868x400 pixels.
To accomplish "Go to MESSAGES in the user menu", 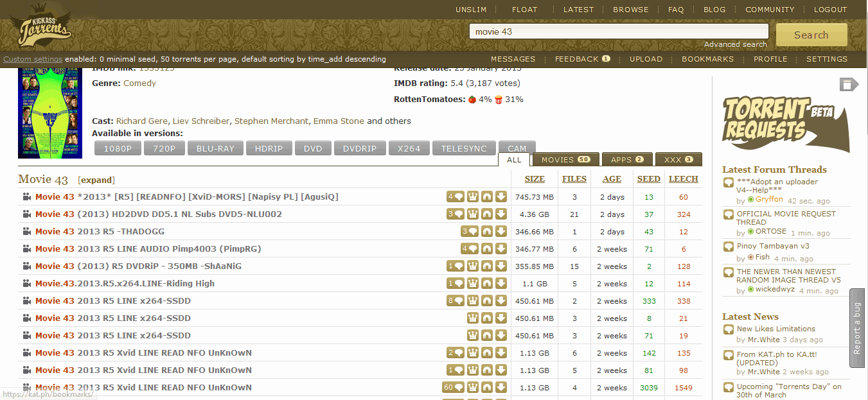I will 513,59.
